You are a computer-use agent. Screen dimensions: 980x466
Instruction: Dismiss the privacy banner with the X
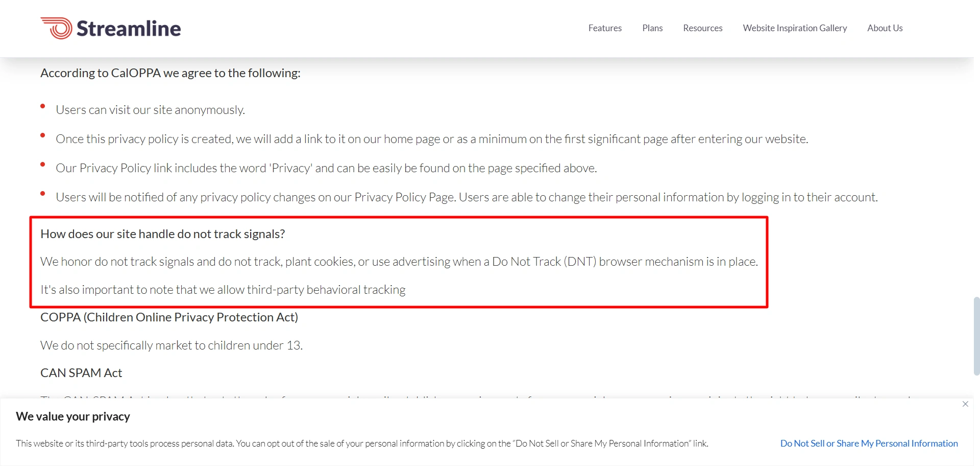pos(965,404)
